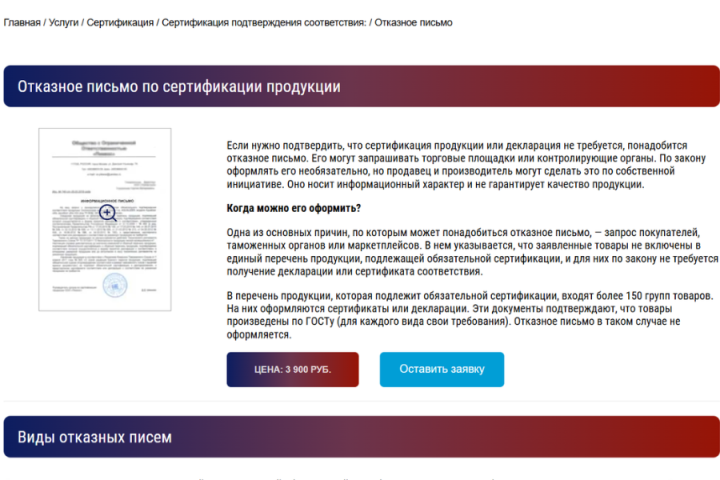Image resolution: width=720 pixels, height=480 pixels.
Task: Click paragraph beginning 'Одна из основных причин'
Action: (467, 252)
